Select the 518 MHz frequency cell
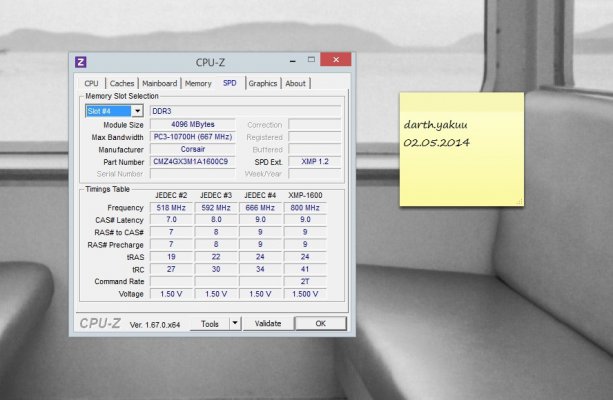613x400 pixels. point(171,208)
